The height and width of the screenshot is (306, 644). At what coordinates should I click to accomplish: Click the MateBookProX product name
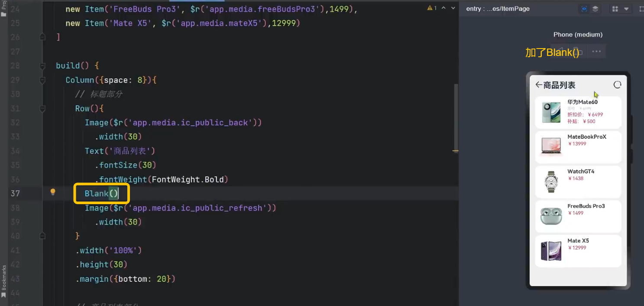587,137
